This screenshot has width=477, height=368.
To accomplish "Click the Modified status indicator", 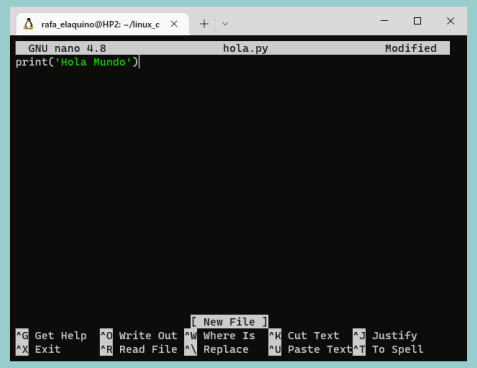I will (x=411, y=48).
